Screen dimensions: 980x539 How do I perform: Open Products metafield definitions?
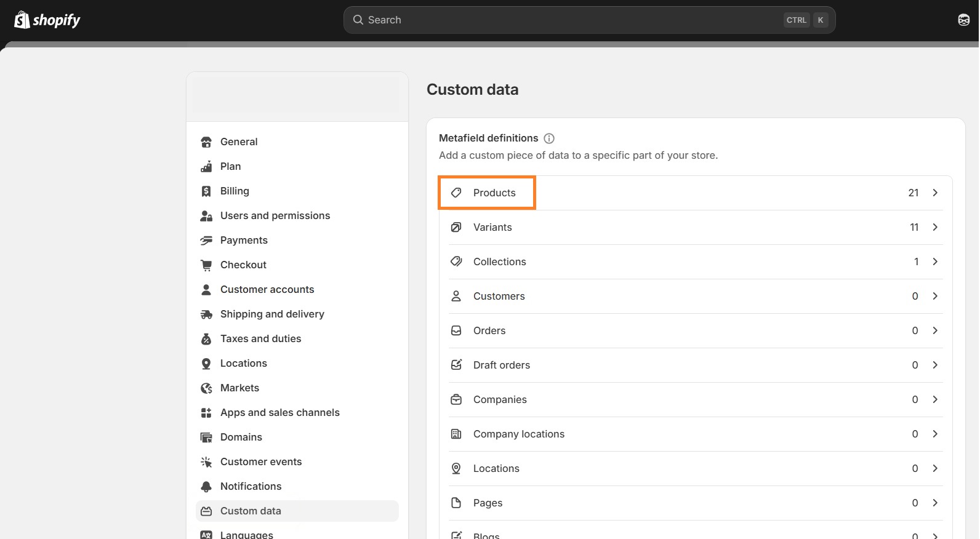tap(696, 193)
